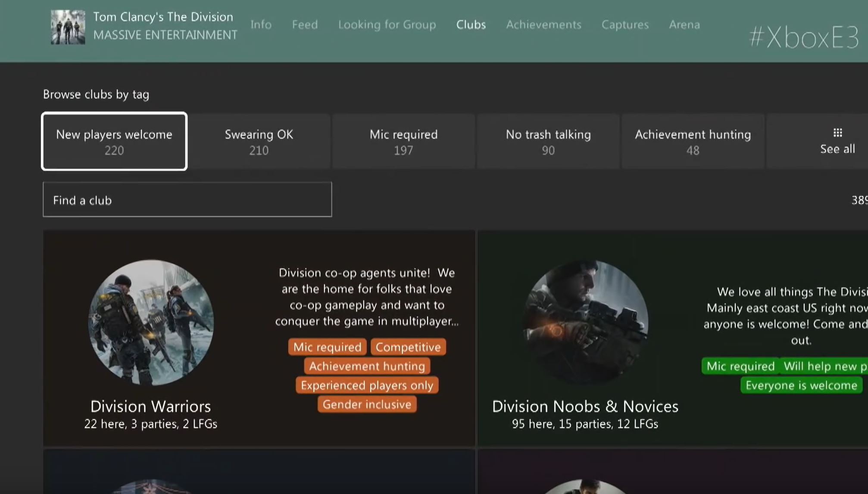Image resolution: width=868 pixels, height=494 pixels.
Task: Click the Tom Clancy's The Division game thumbnail
Action: 68,27
